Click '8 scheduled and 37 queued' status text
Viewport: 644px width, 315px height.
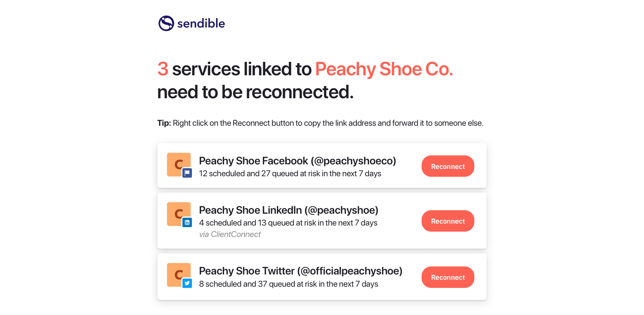click(x=288, y=284)
